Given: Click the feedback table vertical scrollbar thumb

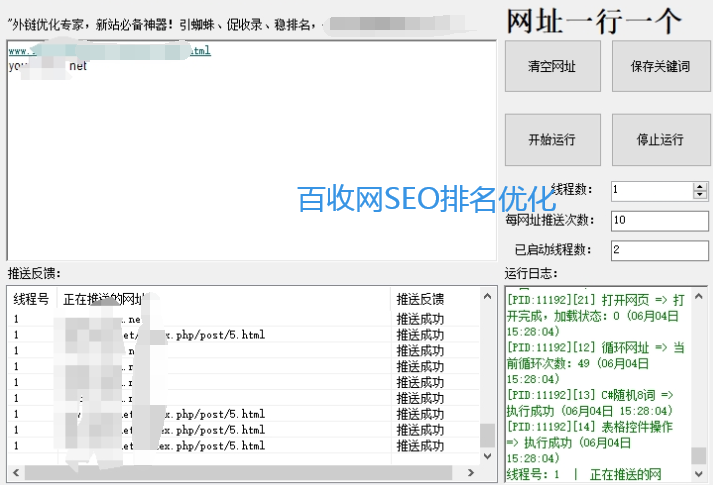Looking at the screenshot, I should click(487, 435).
